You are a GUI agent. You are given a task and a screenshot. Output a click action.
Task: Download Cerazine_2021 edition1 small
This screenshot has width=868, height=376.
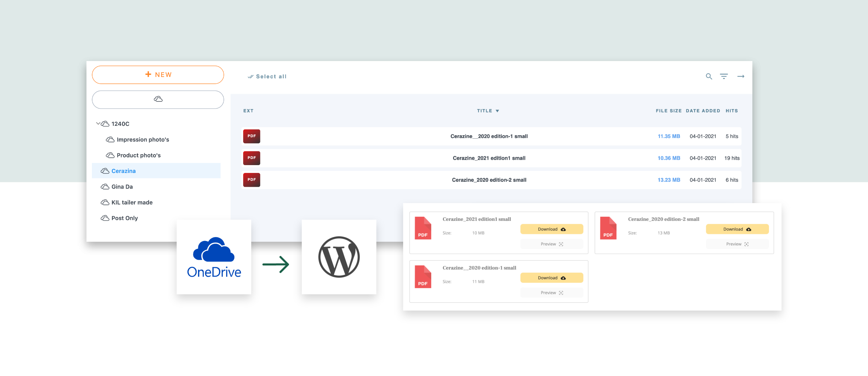(x=552, y=229)
